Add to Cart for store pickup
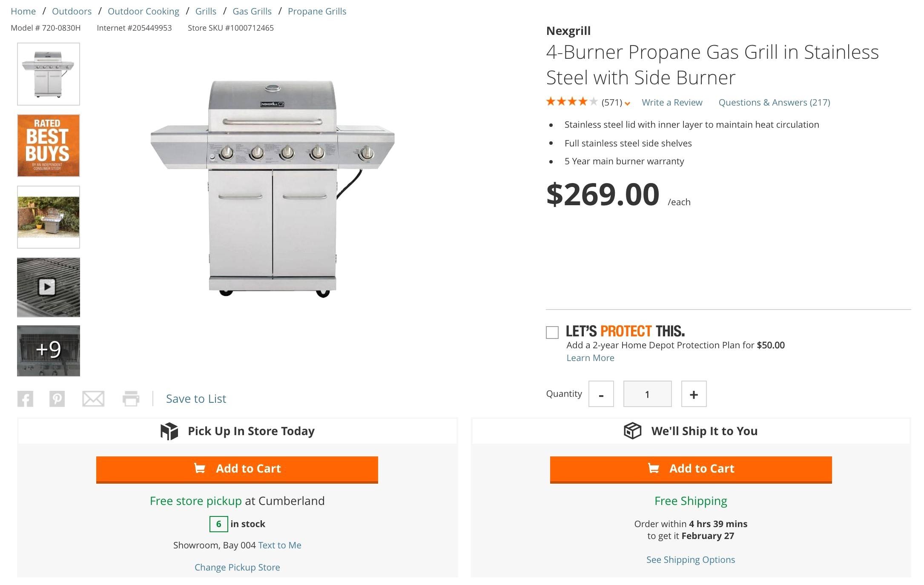This screenshot has height=585, width=924. [237, 469]
